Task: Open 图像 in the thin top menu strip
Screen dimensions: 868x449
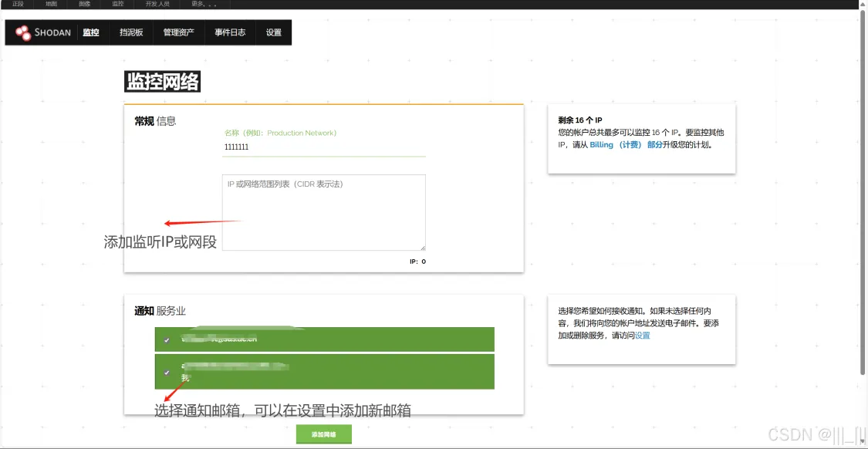Action: click(x=84, y=4)
